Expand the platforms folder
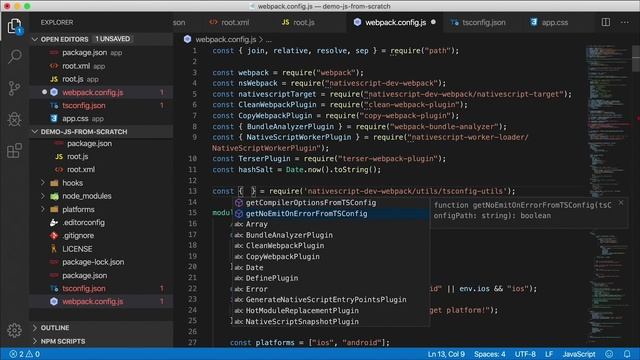 click(x=43, y=209)
